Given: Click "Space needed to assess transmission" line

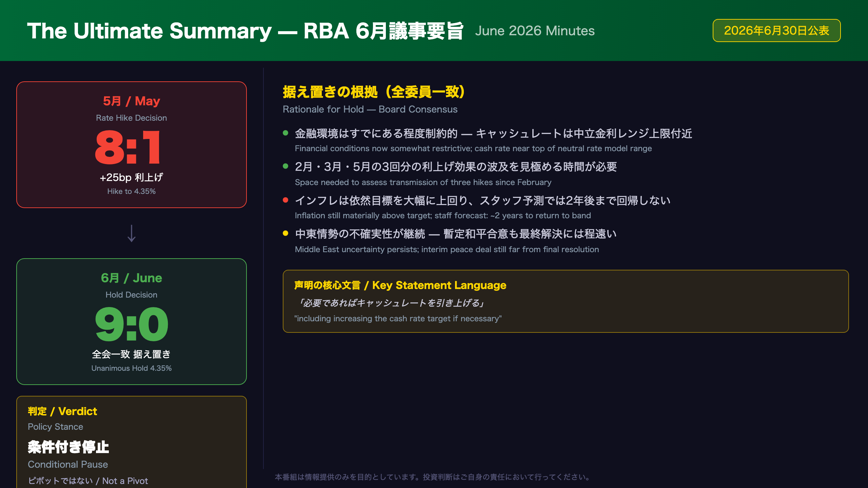Looking at the screenshot, I should click(423, 182).
